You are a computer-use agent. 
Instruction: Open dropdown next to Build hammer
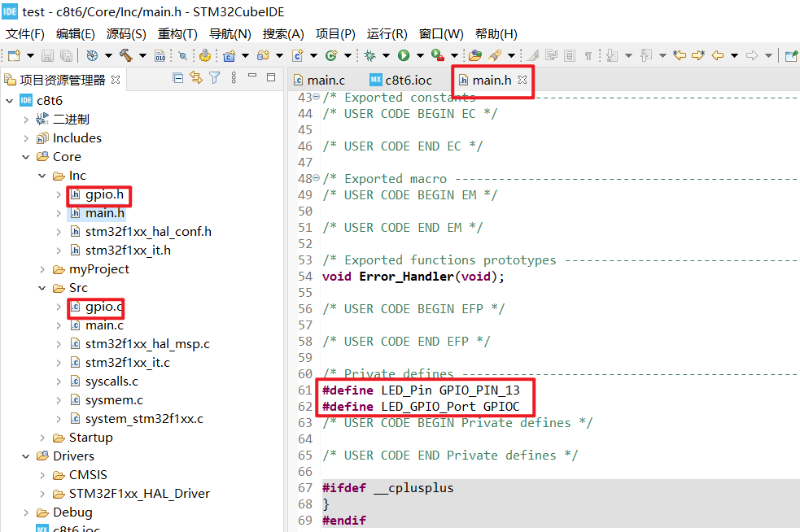[x=142, y=55]
